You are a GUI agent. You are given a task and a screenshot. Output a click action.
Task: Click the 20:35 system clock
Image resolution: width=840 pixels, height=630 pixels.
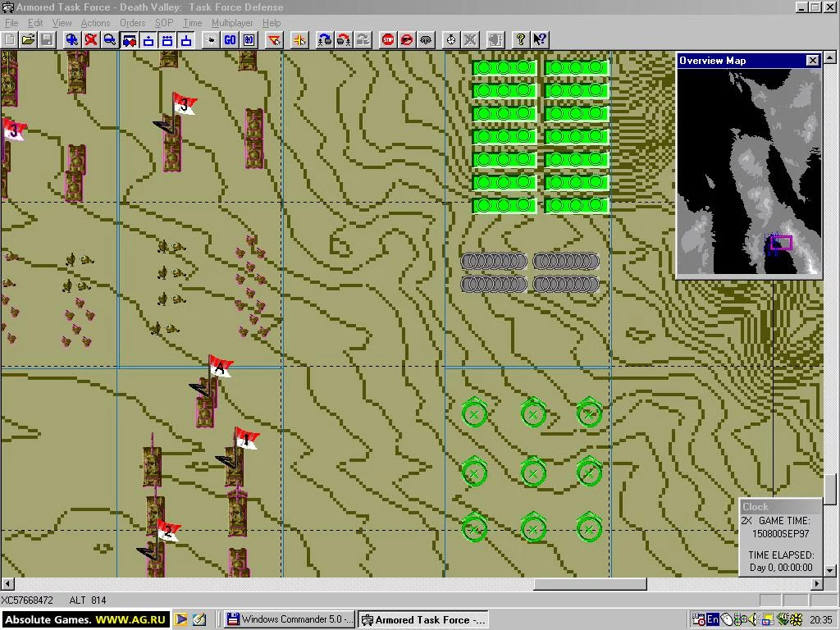coord(820,619)
